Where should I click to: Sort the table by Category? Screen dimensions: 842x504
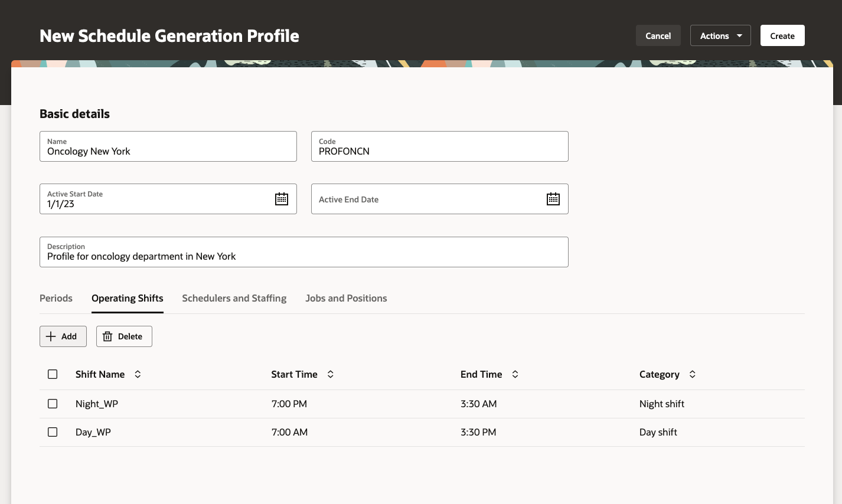point(691,374)
